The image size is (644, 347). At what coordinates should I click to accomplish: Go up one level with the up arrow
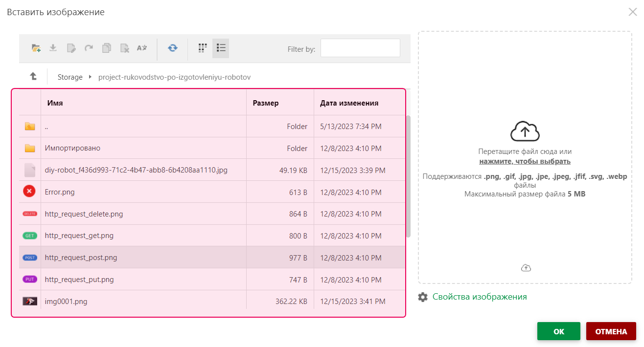point(33,76)
